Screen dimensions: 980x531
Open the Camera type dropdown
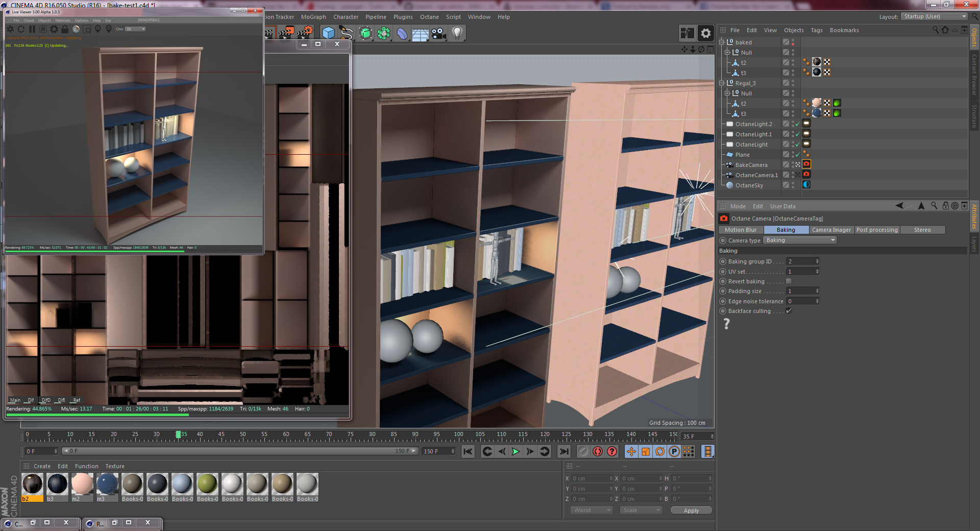point(800,240)
